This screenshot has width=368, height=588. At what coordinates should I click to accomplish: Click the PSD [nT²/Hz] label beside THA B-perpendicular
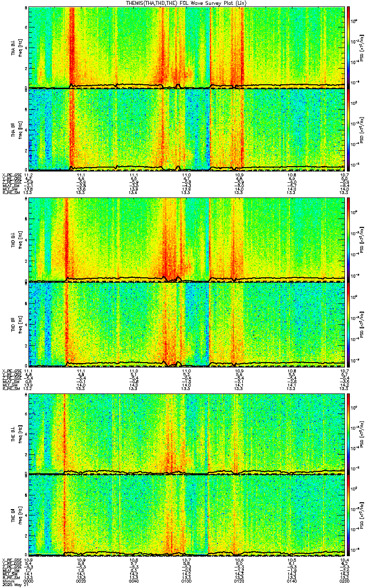click(x=363, y=48)
